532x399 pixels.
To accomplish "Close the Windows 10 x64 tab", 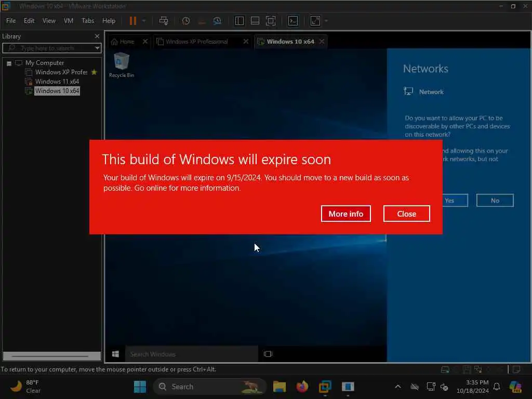I will coord(322,42).
